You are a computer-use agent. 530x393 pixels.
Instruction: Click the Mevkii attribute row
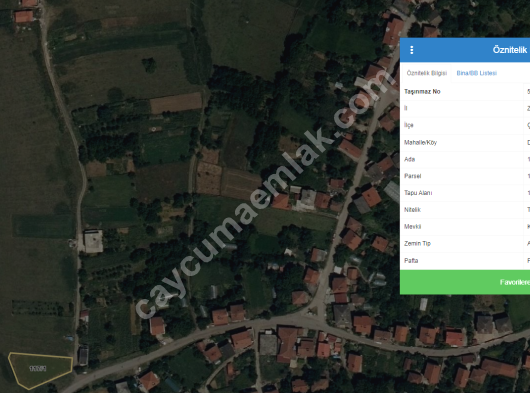point(465,227)
